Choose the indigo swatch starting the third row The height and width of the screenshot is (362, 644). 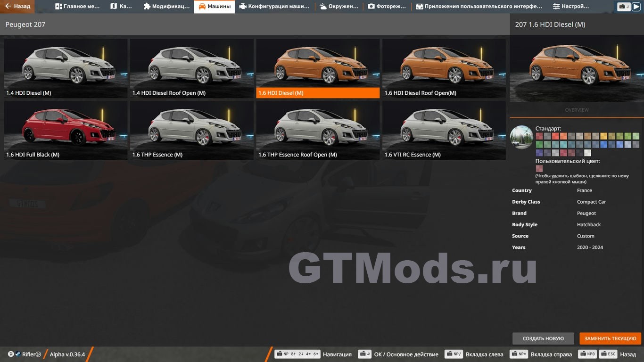click(539, 153)
